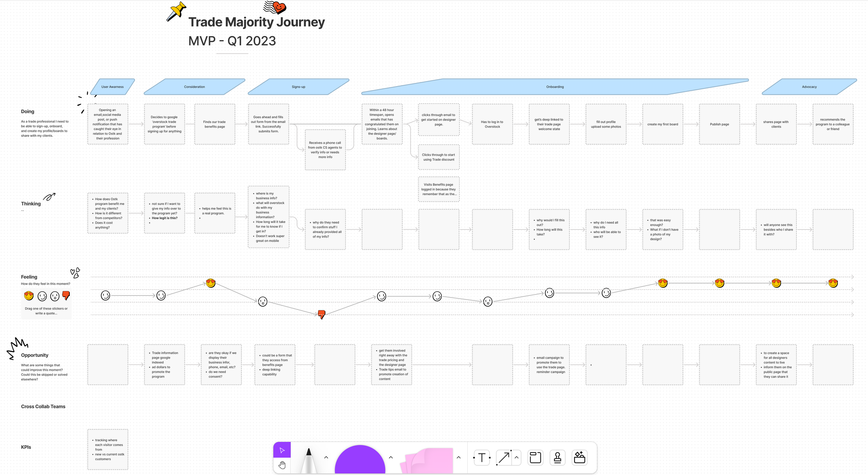The image size is (868, 475).
Task: Expand shape options next to purple circle
Action: [x=391, y=457]
